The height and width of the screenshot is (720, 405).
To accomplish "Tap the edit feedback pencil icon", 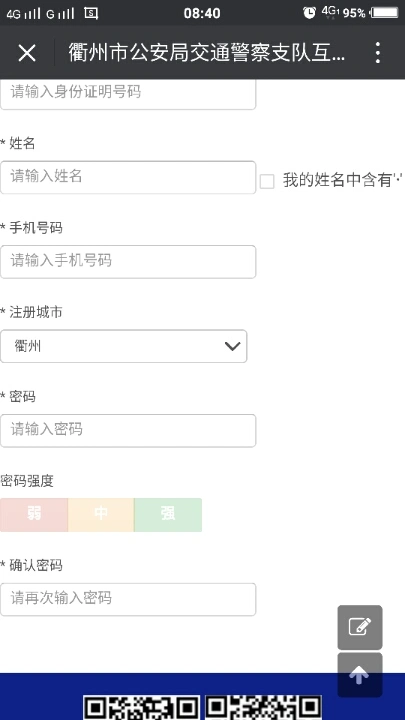I will pos(360,627).
